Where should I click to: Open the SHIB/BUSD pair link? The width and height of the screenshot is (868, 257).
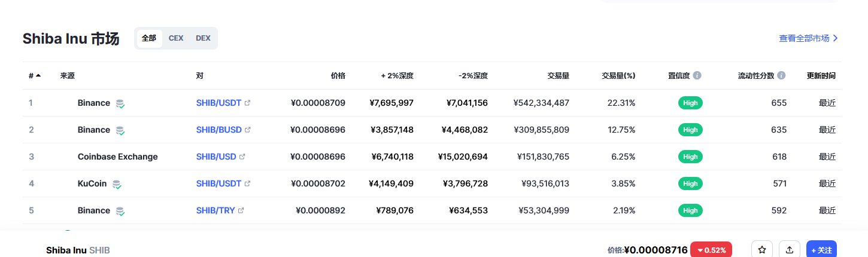tap(218, 130)
